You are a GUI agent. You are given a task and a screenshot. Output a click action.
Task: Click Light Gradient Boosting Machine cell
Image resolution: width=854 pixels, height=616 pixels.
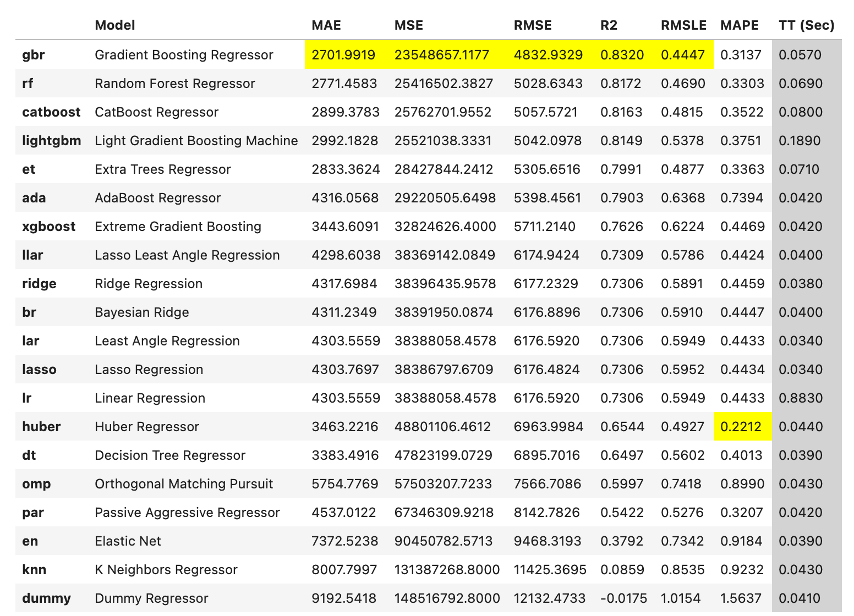(x=196, y=141)
